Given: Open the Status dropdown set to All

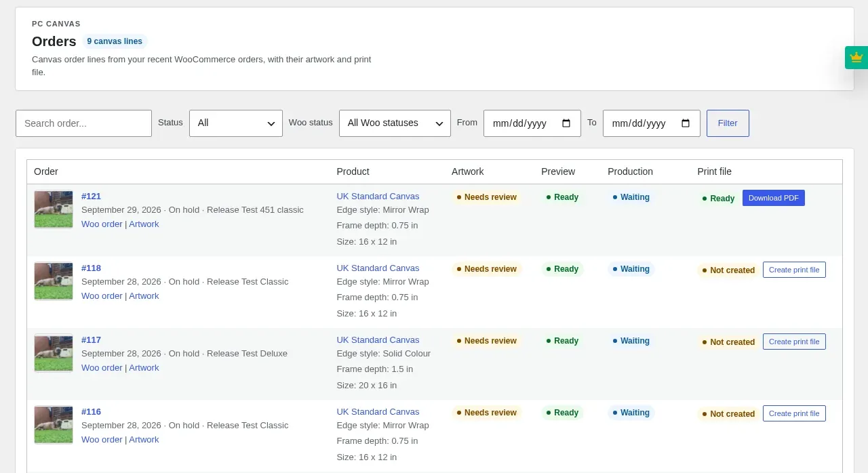Looking at the screenshot, I should point(236,123).
